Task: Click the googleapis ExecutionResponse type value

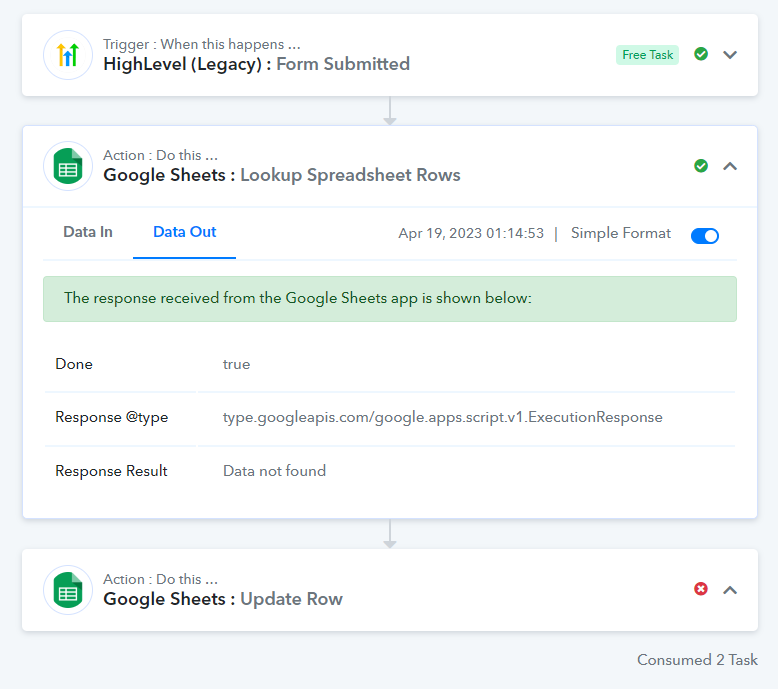Action: pos(443,417)
